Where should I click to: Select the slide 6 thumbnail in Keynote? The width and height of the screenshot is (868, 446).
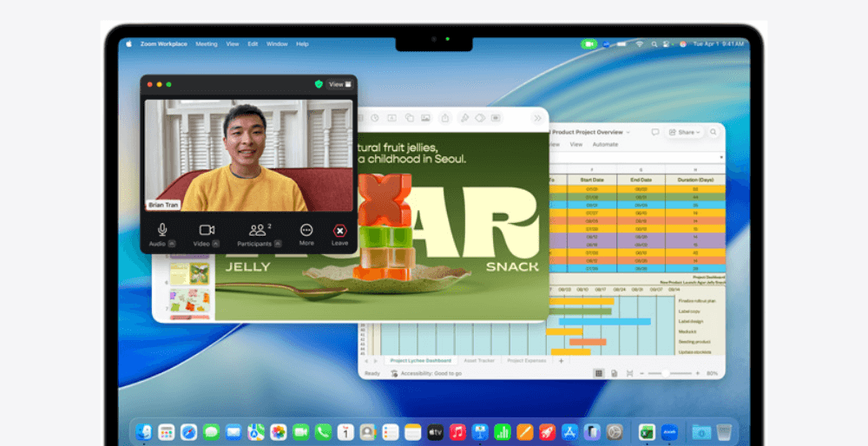tap(190, 274)
